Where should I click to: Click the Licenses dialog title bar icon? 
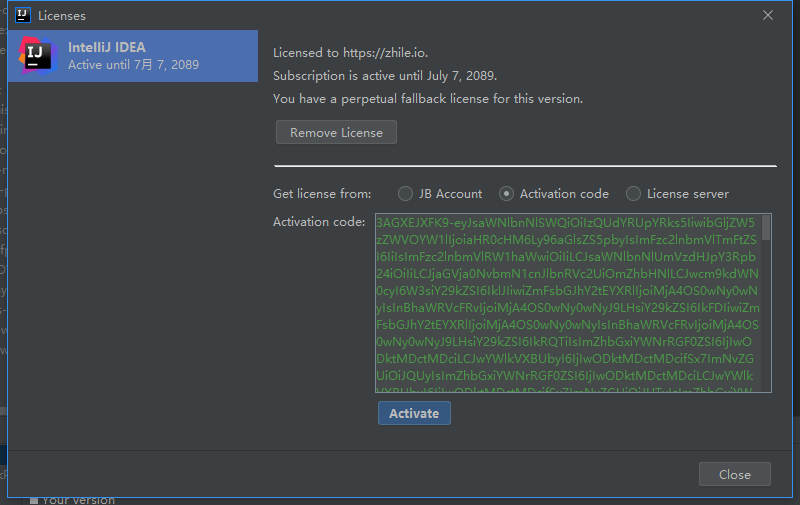(x=23, y=15)
